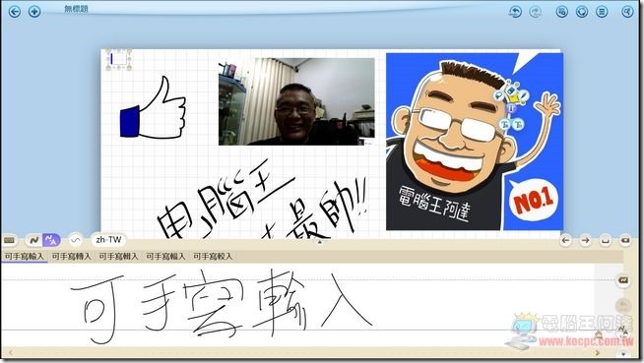
Task: Click the 無標題 note title
Action: [76, 9]
